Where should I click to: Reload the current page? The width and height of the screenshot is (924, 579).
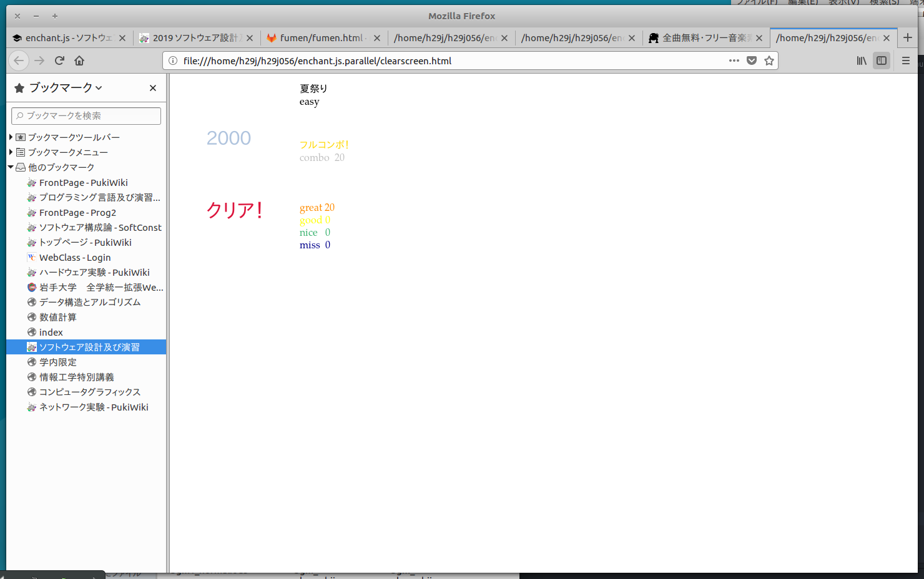coord(60,61)
